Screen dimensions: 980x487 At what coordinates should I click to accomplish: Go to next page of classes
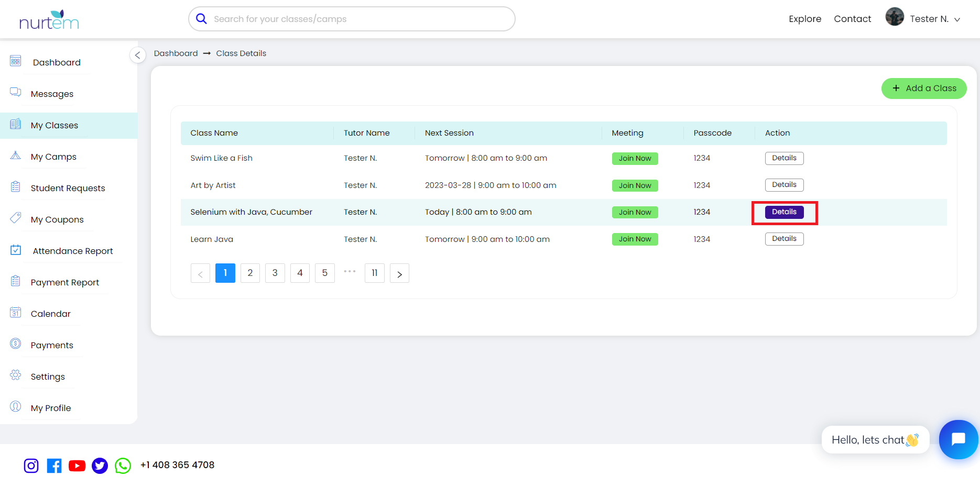coord(399,273)
